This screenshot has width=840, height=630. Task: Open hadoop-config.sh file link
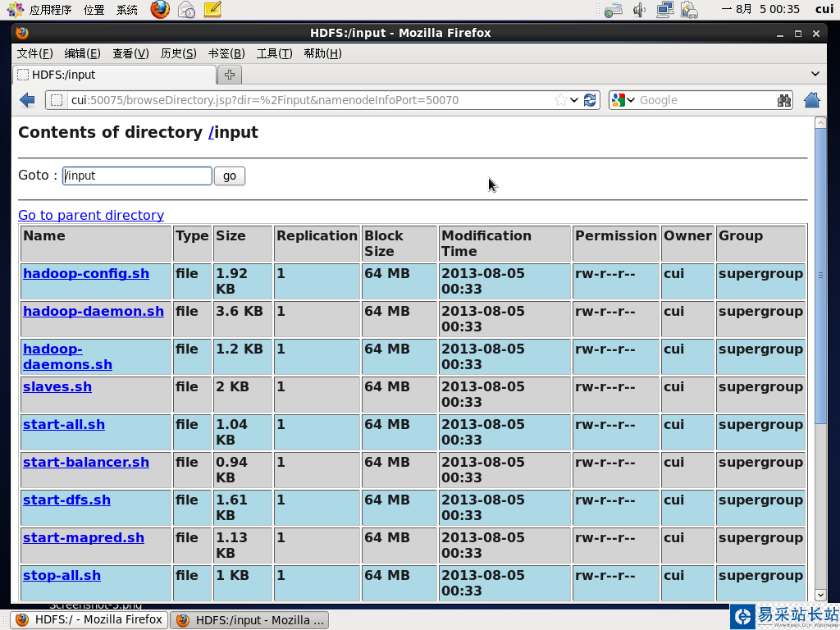click(85, 273)
